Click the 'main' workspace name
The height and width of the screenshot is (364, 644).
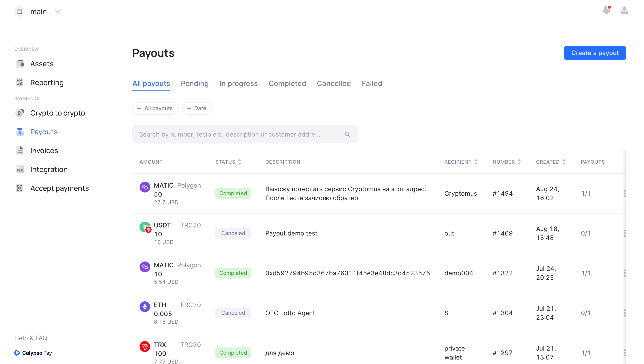coord(38,11)
